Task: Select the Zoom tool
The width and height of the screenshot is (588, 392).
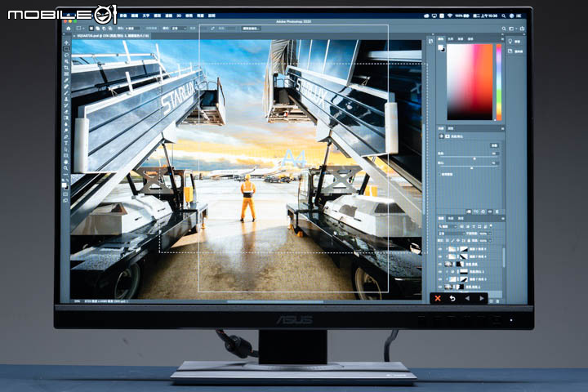Action: pos(67,168)
